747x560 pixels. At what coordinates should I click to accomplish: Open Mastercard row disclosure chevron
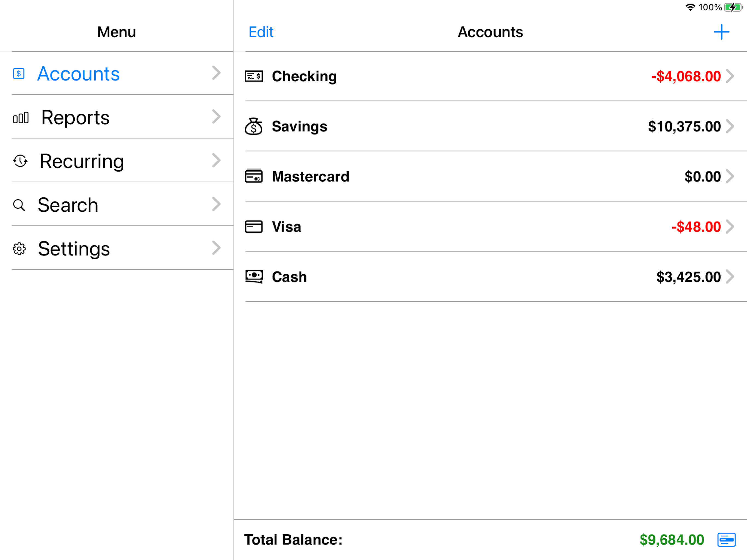[x=730, y=176]
